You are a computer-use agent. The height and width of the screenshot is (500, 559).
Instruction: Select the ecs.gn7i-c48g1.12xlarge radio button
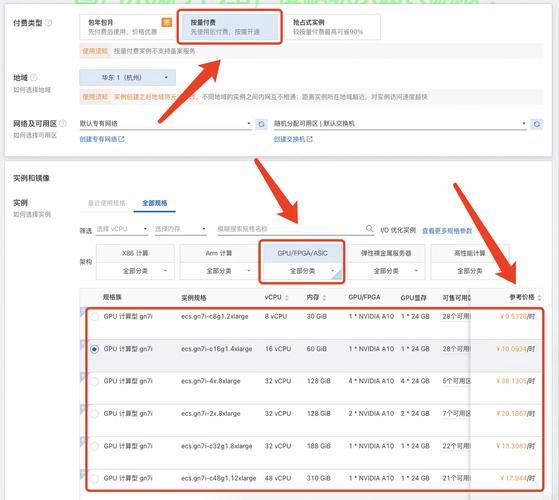coord(94,478)
